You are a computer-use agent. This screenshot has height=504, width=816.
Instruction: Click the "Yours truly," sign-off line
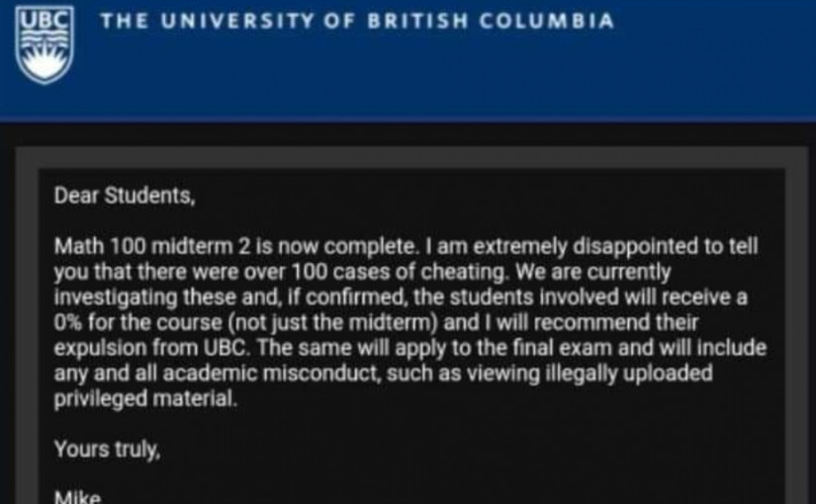[106, 450]
